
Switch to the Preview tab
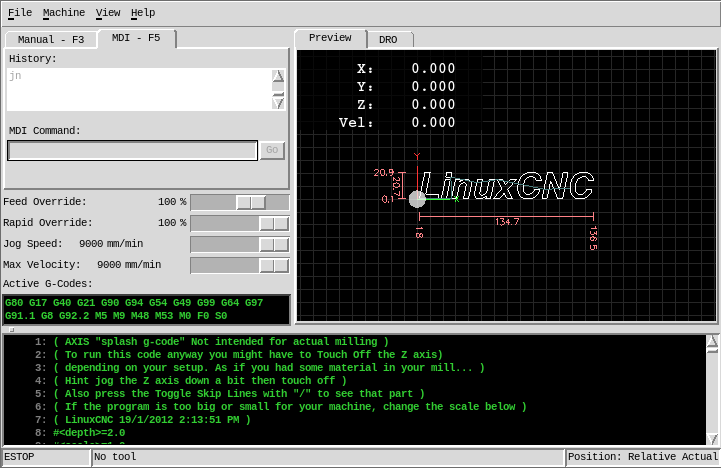coord(330,38)
